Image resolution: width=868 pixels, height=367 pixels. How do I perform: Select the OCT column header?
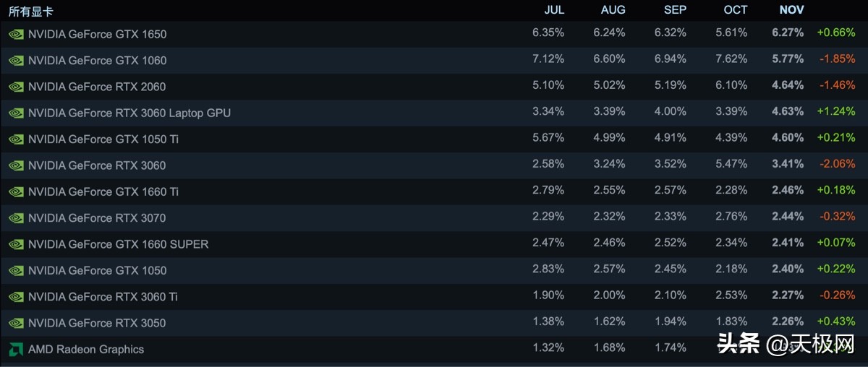click(735, 10)
